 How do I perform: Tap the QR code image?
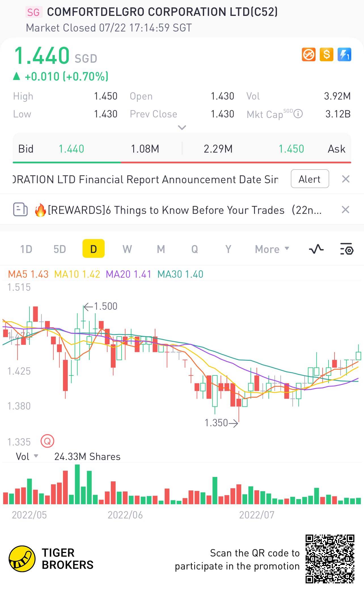[x=330, y=559]
